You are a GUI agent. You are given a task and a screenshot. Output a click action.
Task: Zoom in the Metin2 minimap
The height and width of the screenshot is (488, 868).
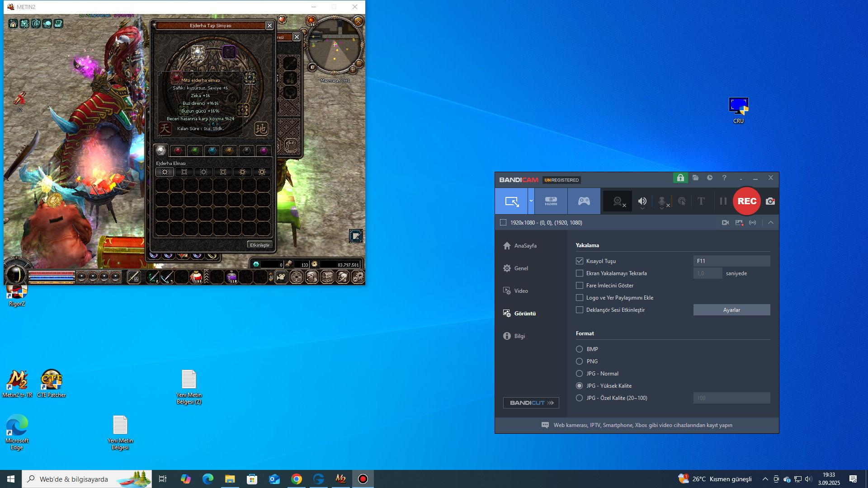353,70
